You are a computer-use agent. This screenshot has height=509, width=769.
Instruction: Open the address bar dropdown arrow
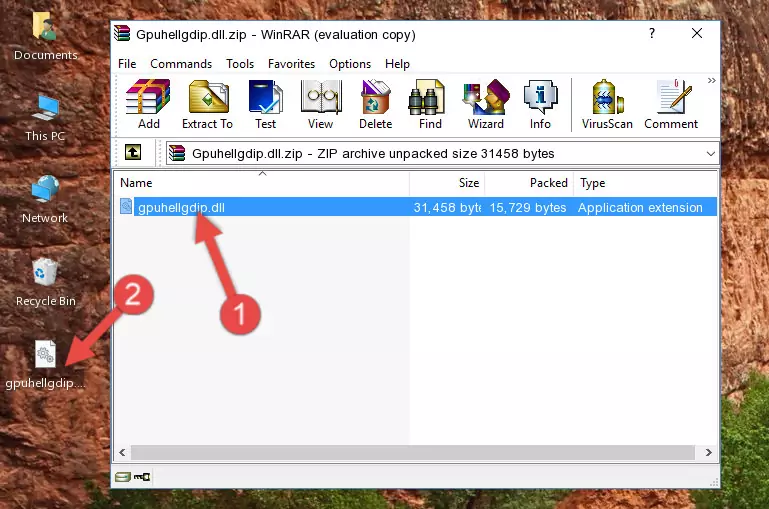coord(711,153)
